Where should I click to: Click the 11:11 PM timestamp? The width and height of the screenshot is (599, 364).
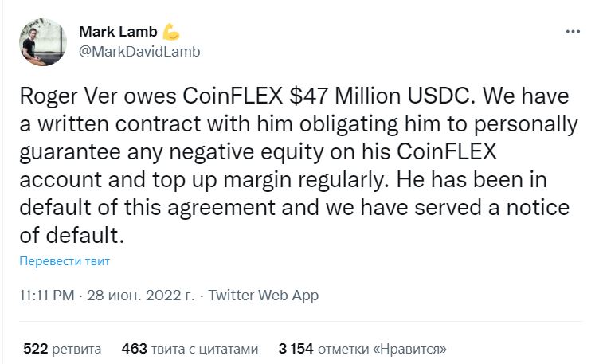pos(47,296)
